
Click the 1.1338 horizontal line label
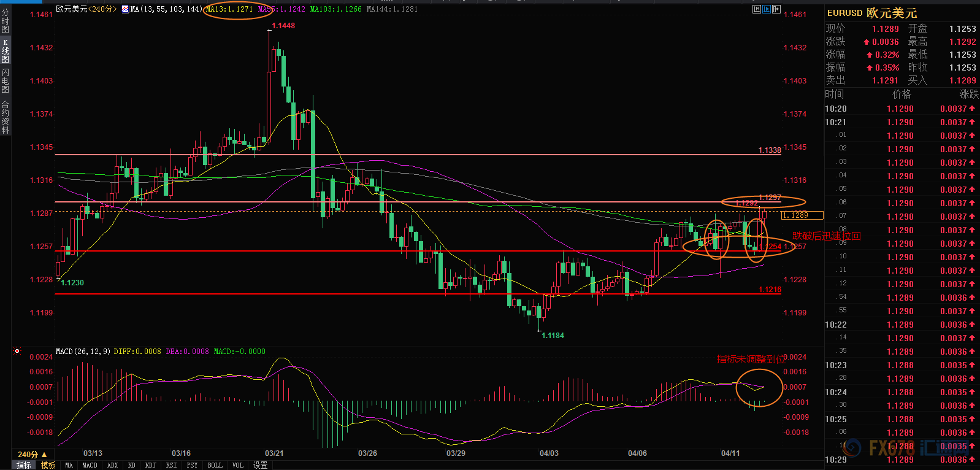[x=770, y=150]
